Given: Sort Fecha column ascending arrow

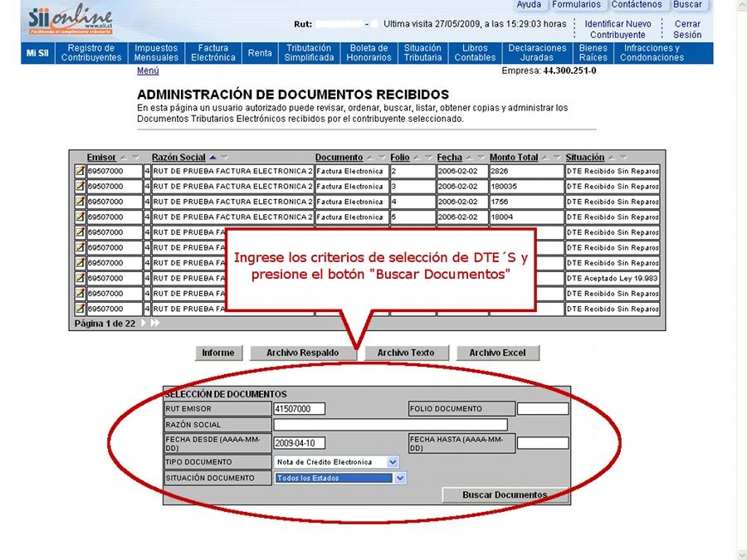Looking at the screenshot, I should point(469,157).
